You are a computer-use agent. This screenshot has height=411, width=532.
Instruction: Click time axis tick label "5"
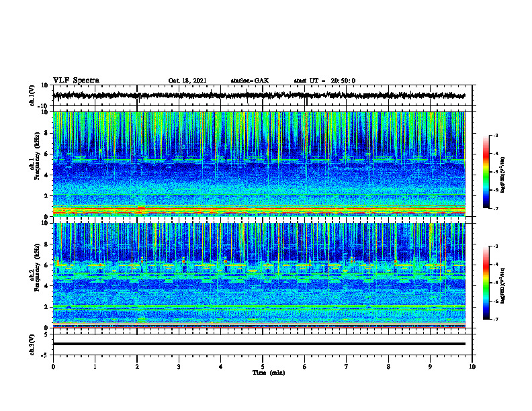point(263,367)
